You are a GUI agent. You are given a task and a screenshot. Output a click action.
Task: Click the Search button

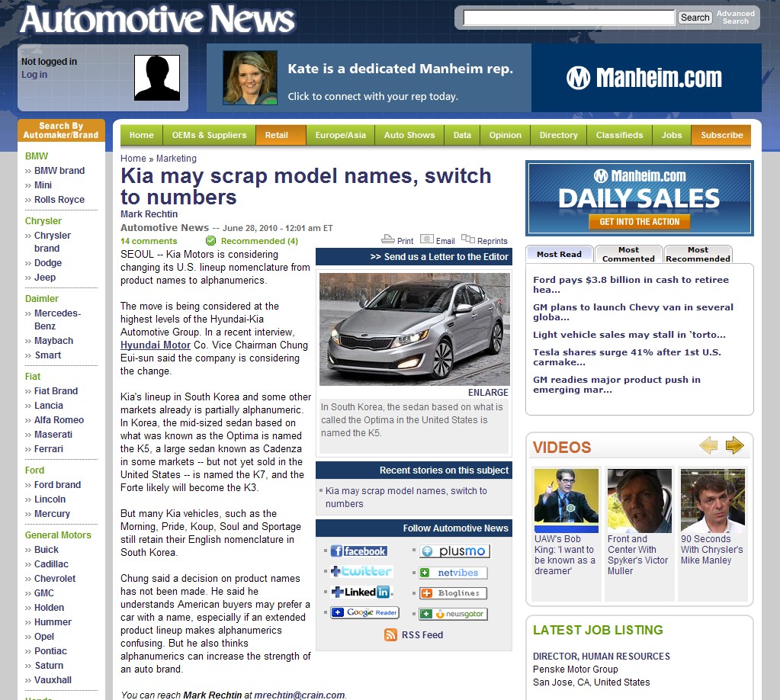695,18
